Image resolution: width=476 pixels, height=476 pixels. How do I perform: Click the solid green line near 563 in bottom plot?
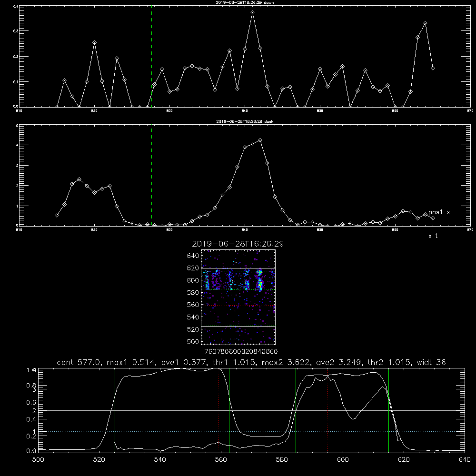click(229, 410)
